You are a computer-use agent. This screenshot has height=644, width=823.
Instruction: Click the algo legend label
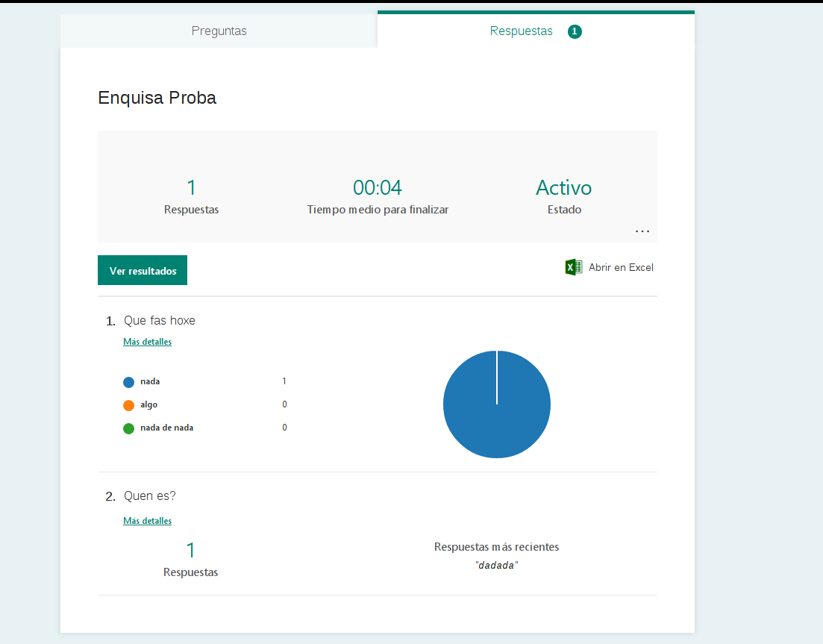(148, 404)
